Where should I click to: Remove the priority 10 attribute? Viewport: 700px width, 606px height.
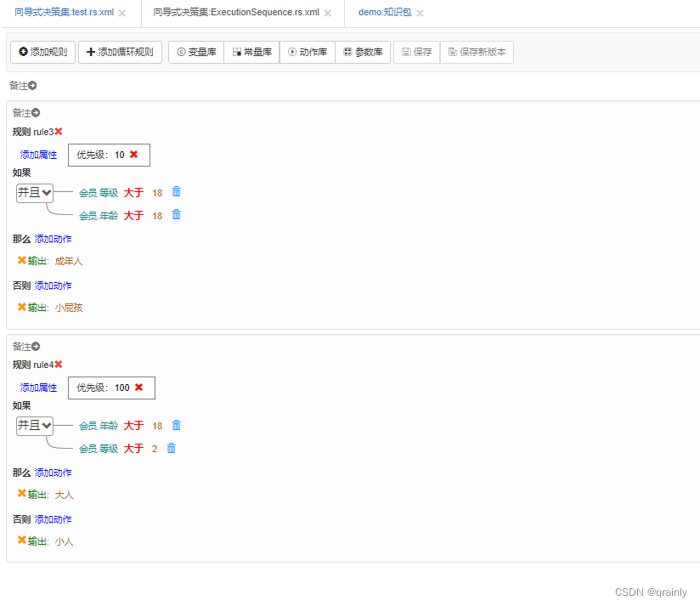(133, 155)
